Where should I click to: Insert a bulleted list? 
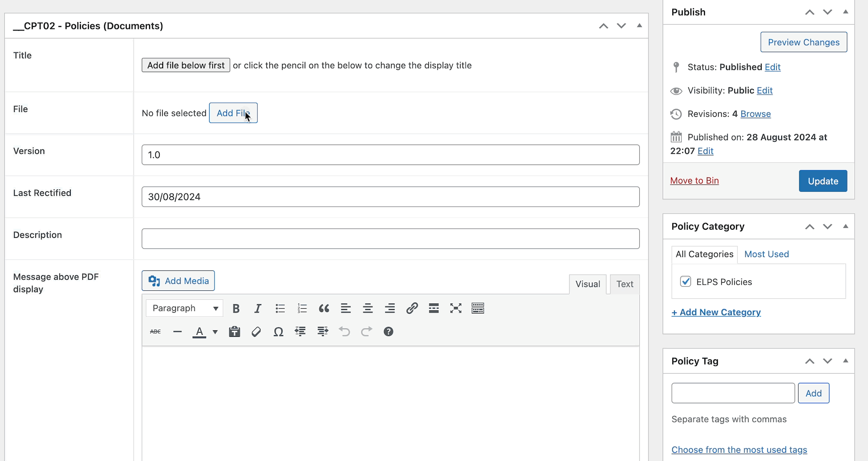pyautogui.click(x=280, y=308)
